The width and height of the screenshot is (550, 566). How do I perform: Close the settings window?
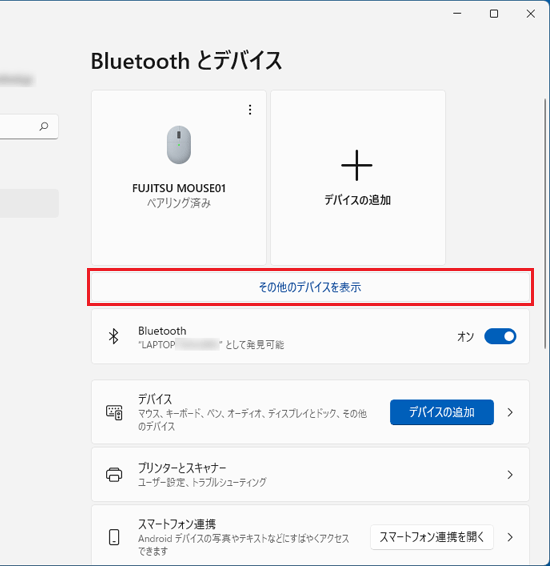(531, 14)
